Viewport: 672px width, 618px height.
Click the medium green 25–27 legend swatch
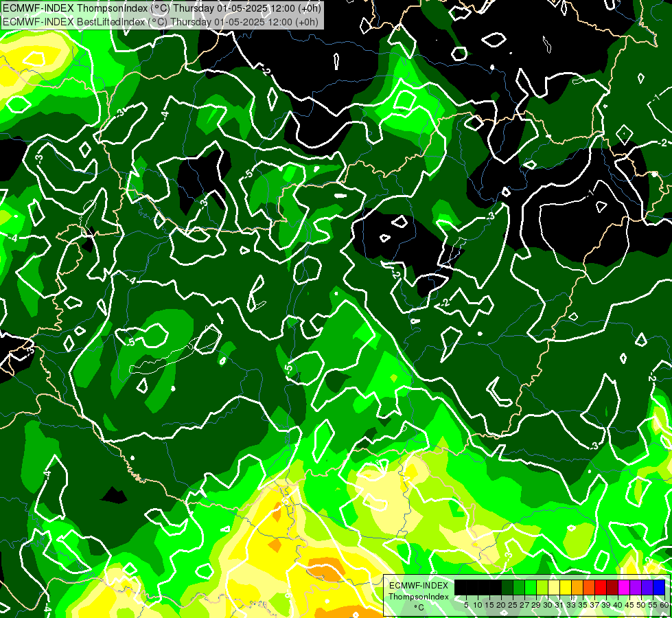519,587
